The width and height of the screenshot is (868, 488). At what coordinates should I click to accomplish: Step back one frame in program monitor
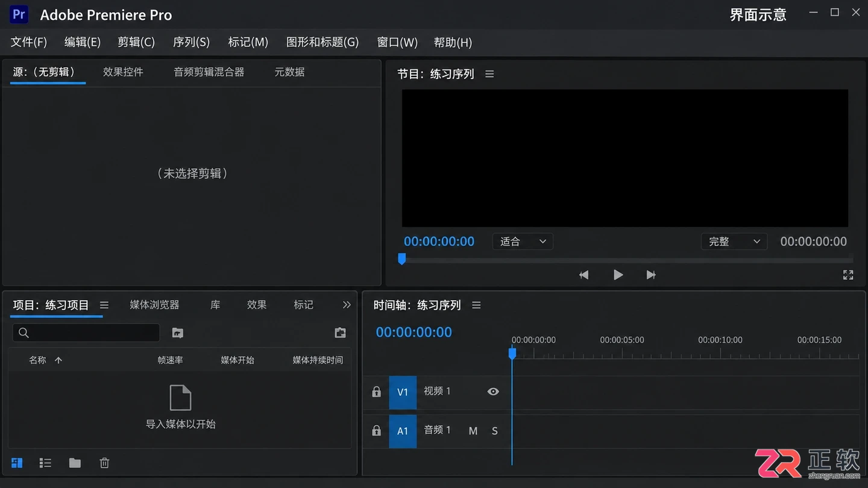pyautogui.click(x=583, y=275)
